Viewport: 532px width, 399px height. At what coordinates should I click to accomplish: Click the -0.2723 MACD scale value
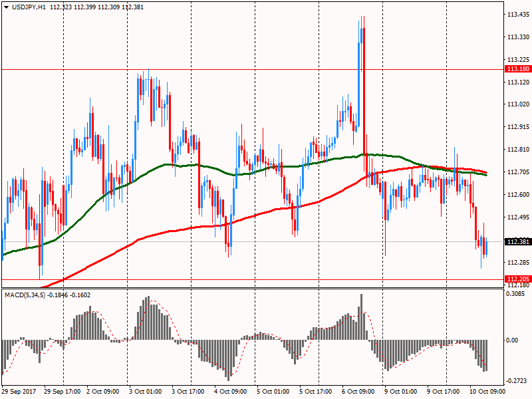[516, 381]
